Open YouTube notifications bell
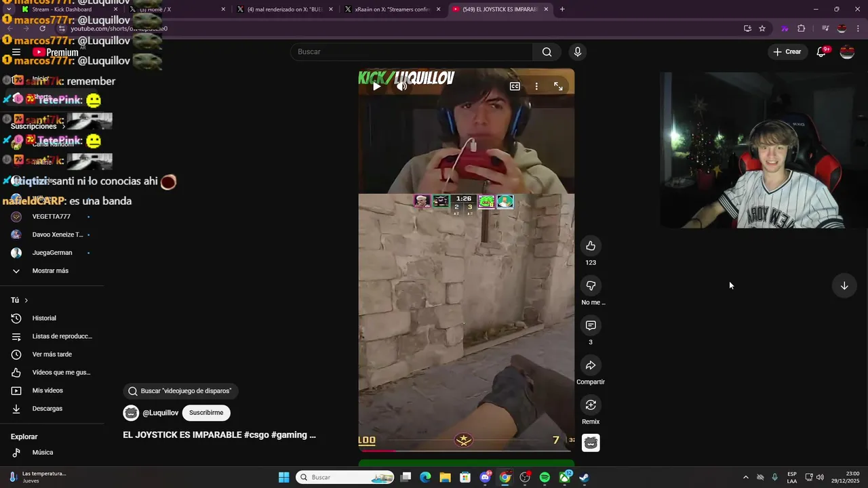 coord(822,52)
